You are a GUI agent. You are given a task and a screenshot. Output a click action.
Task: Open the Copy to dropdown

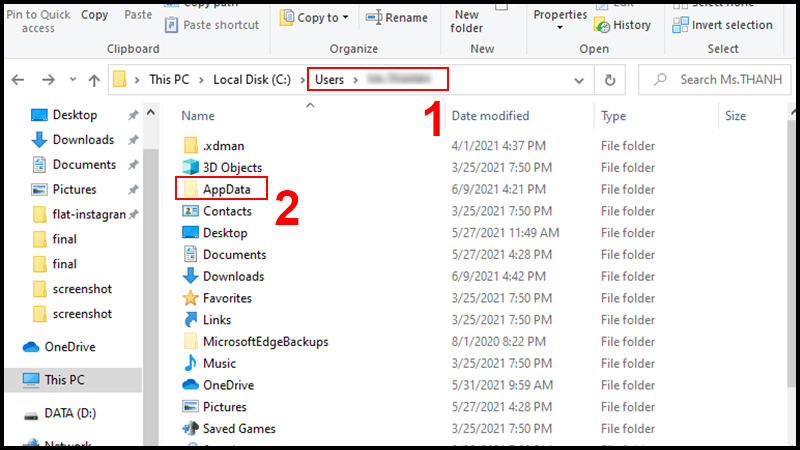coord(315,17)
